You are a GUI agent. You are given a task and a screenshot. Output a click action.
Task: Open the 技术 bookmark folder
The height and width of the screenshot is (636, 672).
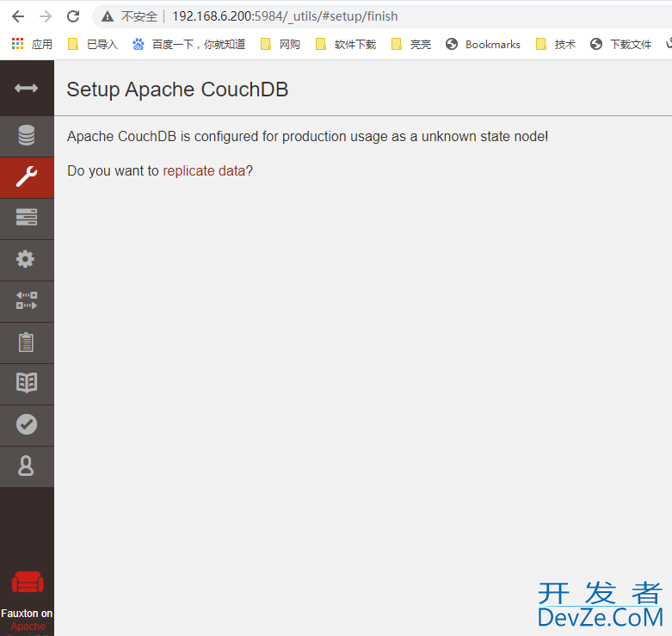(556, 44)
